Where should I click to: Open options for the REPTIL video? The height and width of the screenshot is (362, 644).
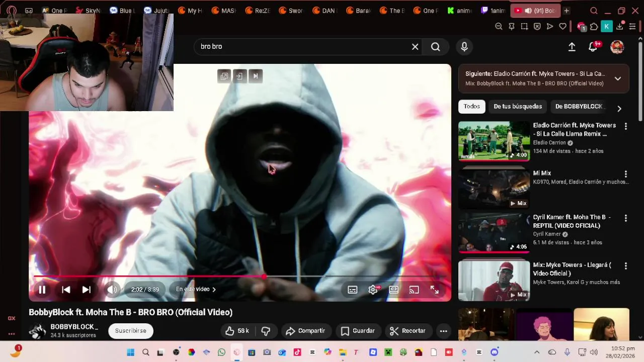pyautogui.click(x=626, y=218)
